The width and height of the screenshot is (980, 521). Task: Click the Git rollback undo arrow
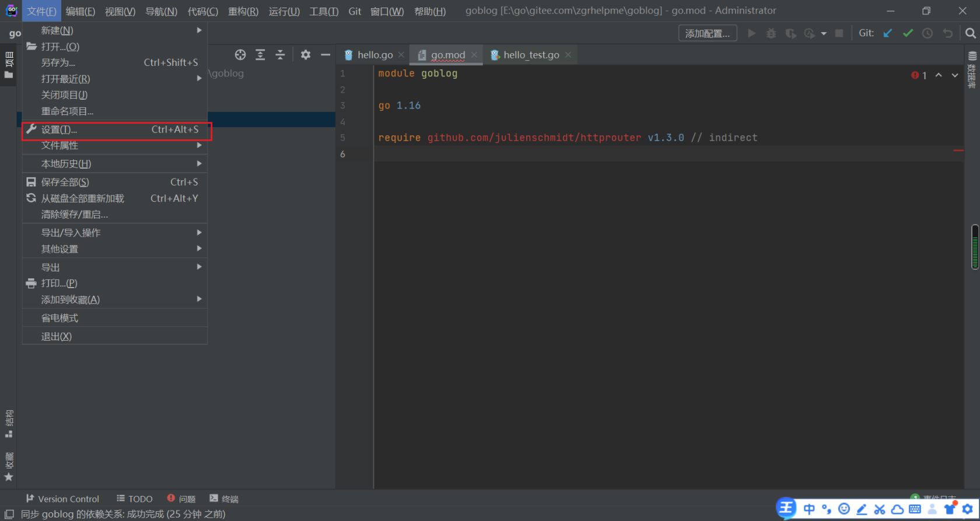tap(948, 33)
